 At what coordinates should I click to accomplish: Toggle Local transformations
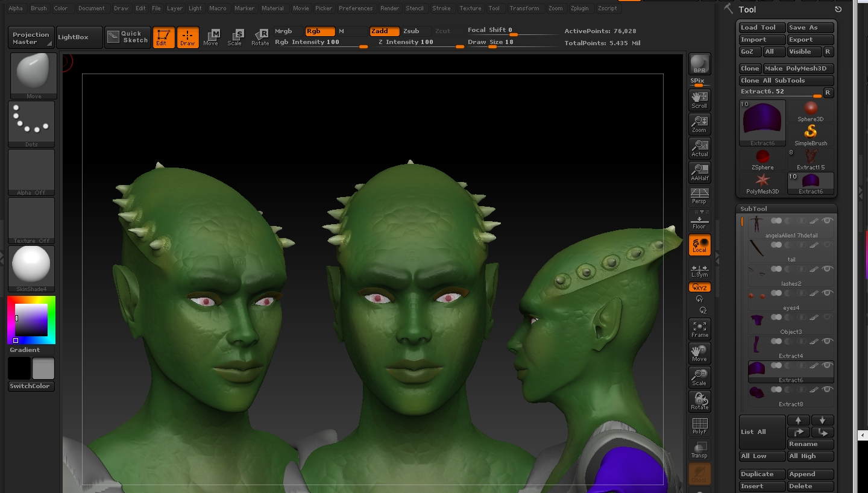coord(699,245)
